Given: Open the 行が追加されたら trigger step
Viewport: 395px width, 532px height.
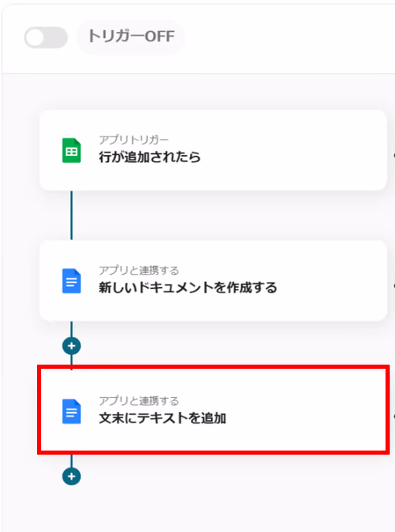Looking at the screenshot, I should [x=149, y=157].
